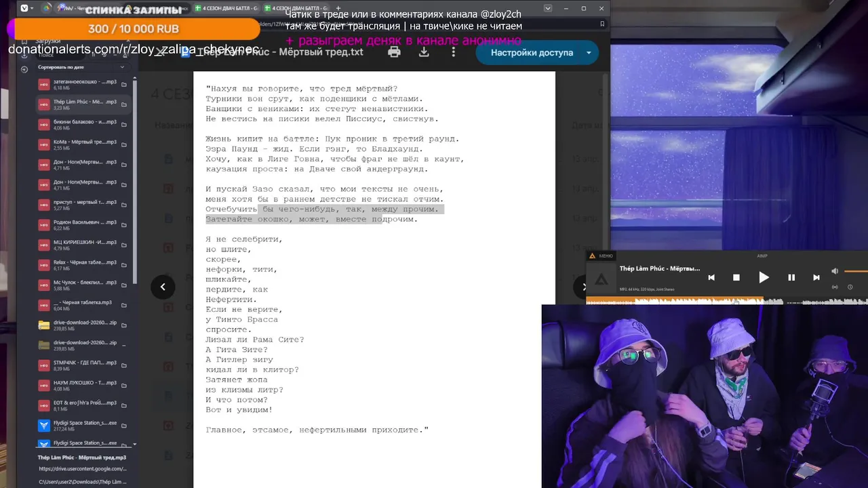This screenshot has width=868, height=488.
Task: Click the C:\Users\user2\Downloads file path
Action: tap(83, 482)
